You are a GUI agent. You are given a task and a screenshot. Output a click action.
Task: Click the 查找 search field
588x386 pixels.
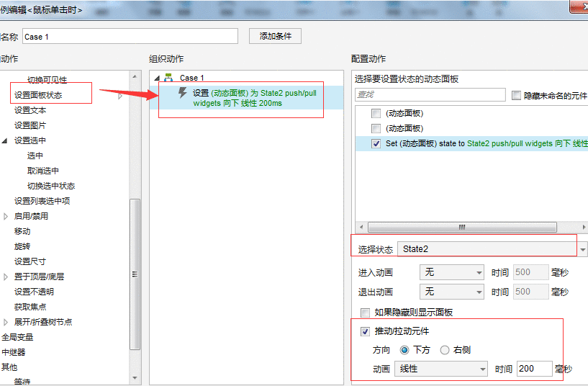click(430, 94)
